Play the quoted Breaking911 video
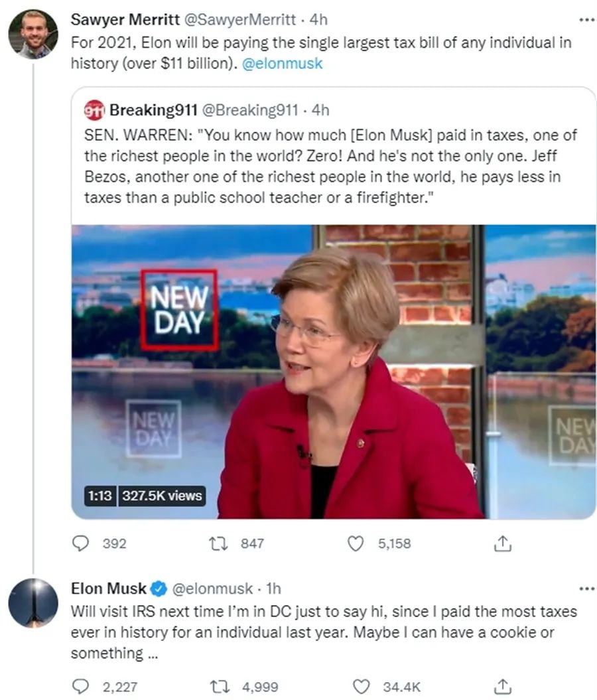The width and height of the screenshot is (597, 700). [x=334, y=372]
